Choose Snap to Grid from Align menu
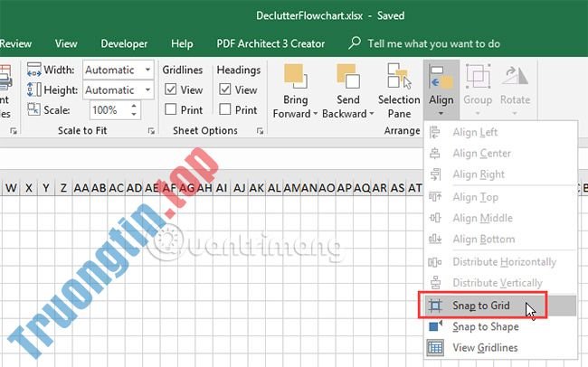 pyautogui.click(x=501, y=306)
